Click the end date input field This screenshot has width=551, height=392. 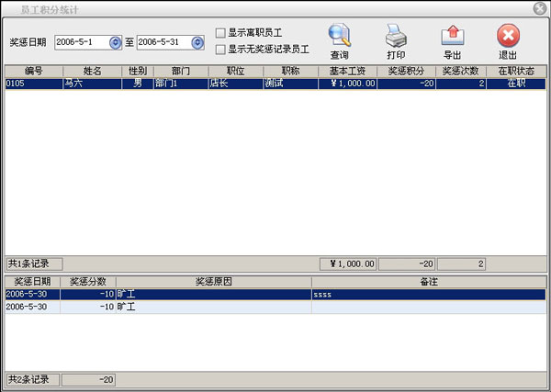(x=163, y=42)
